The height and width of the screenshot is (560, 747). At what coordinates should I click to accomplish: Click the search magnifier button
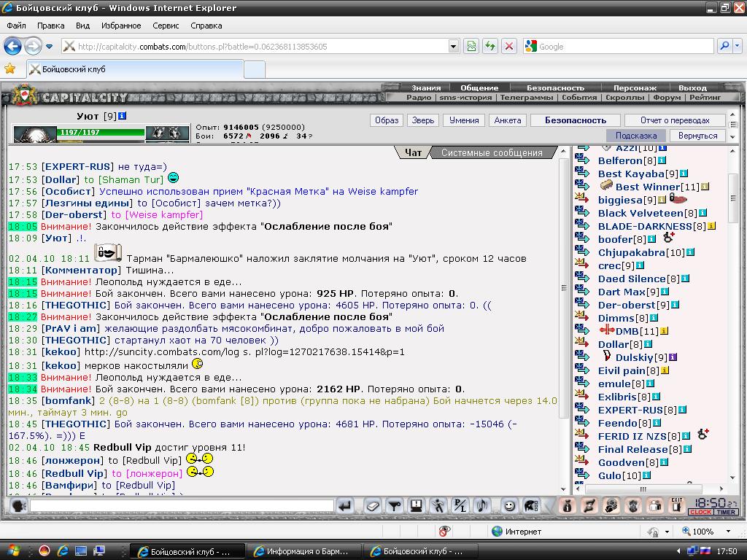[724, 46]
